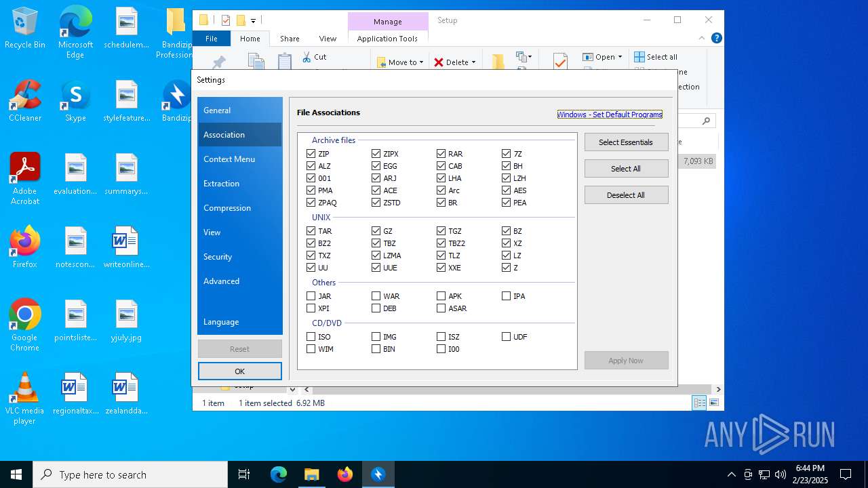
Task: Click the Select Essentials button
Action: click(x=626, y=142)
